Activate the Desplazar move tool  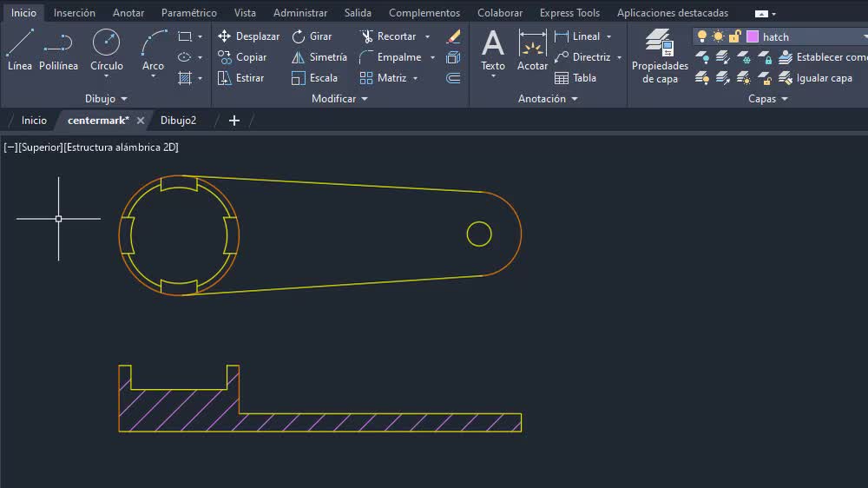pyautogui.click(x=248, y=36)
